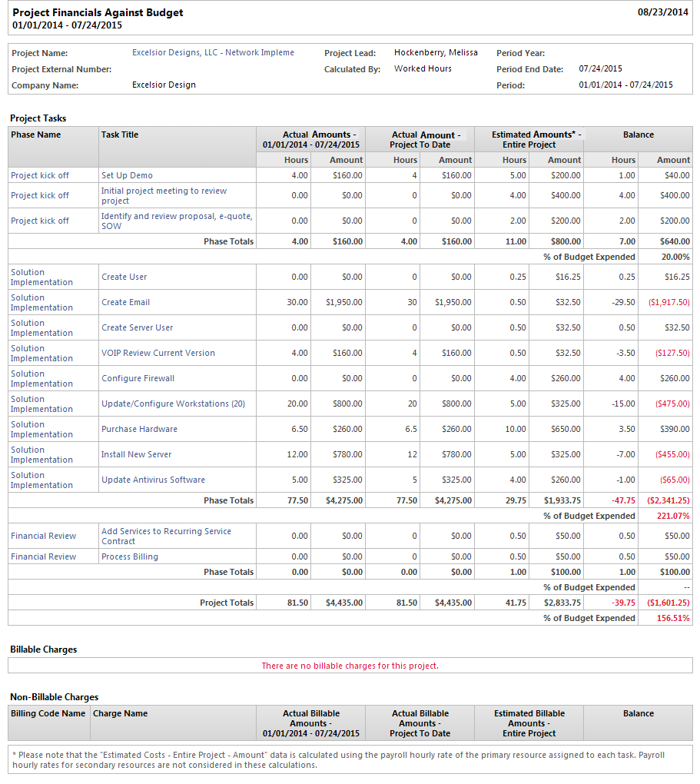Select the Configure Firewall task link

pos(138,378)
